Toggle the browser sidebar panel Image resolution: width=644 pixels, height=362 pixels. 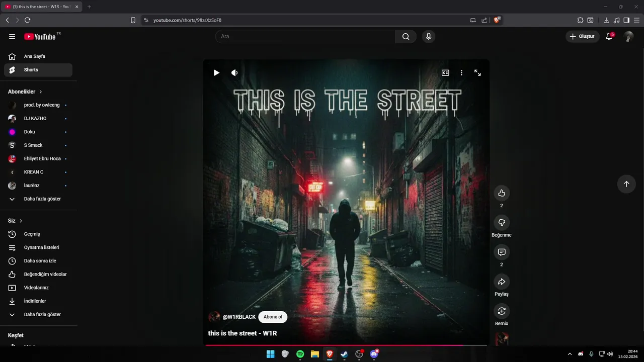pos(626,20)
